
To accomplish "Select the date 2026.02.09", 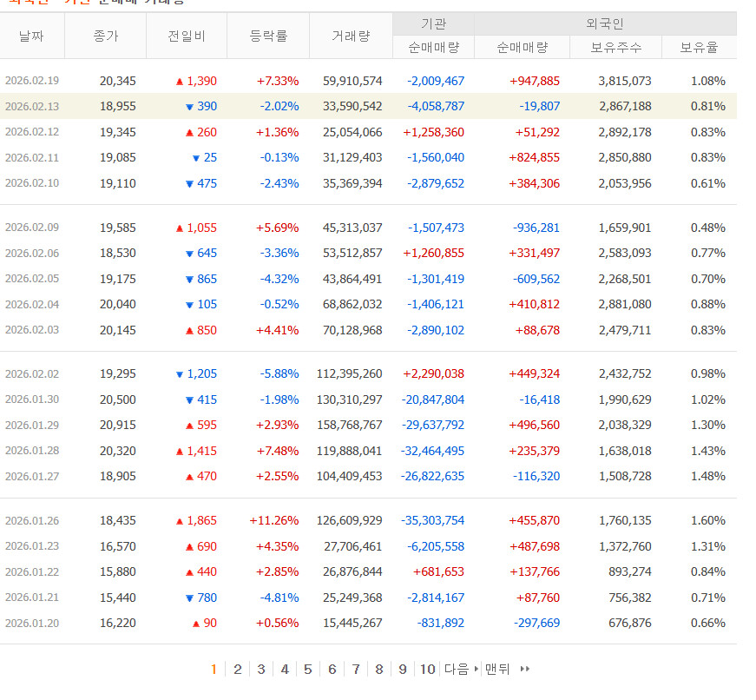I will [32, 228].
